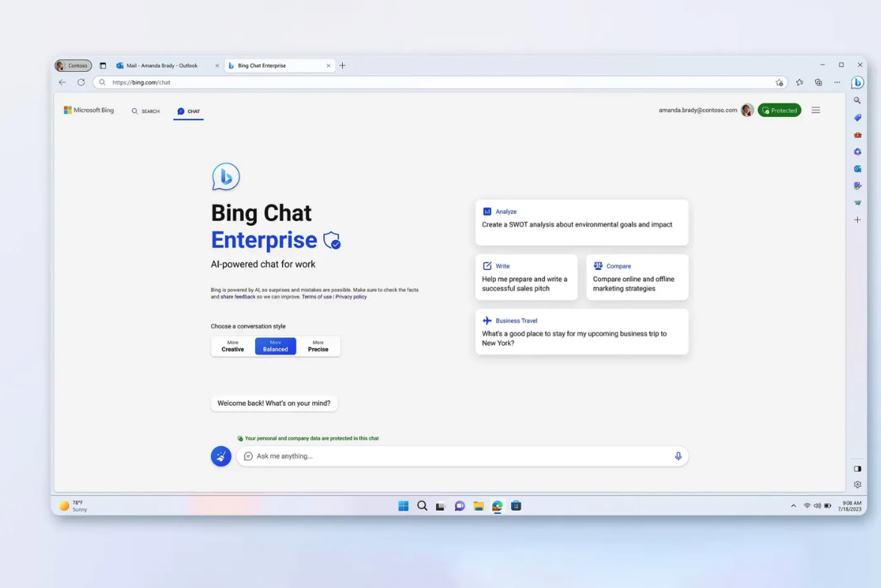881x588 pixels.
Task: Close the Bing Chat Enterprise tab
Action: [329, 66]
